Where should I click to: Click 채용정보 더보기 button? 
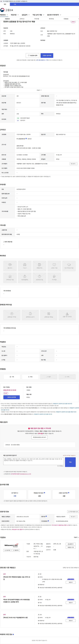71,547
